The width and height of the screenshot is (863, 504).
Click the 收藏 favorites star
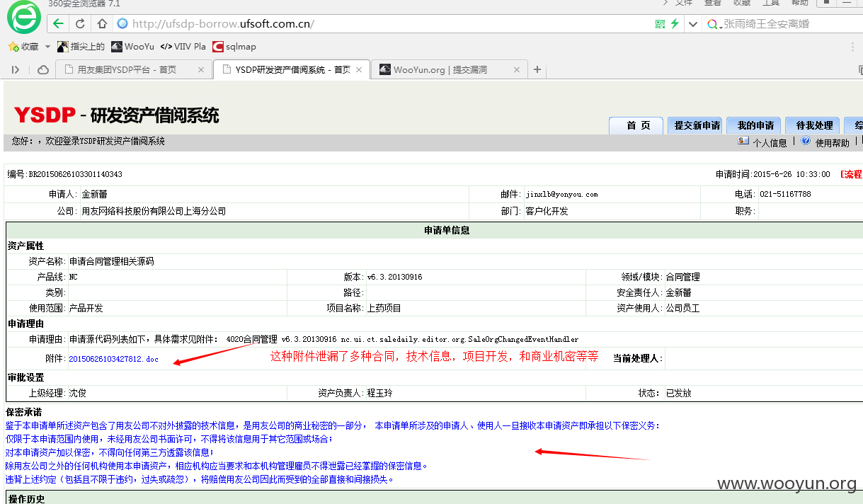(x=13, y=47)
